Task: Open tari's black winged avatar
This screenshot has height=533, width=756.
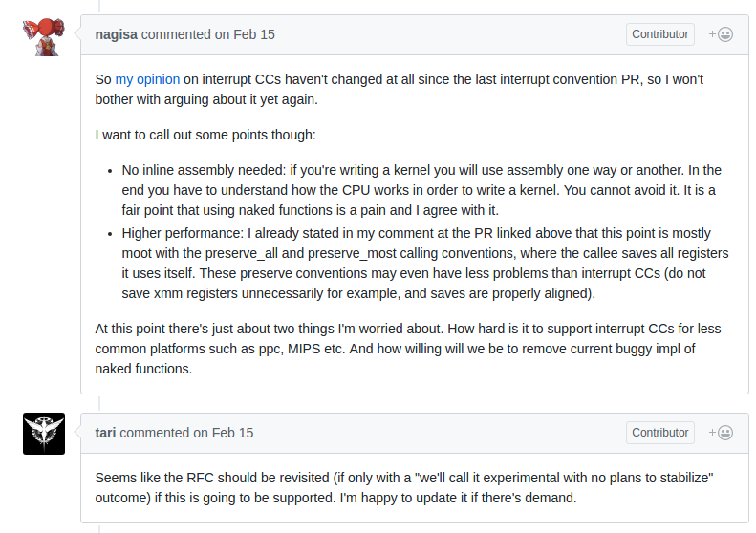Action: [44, 434]
